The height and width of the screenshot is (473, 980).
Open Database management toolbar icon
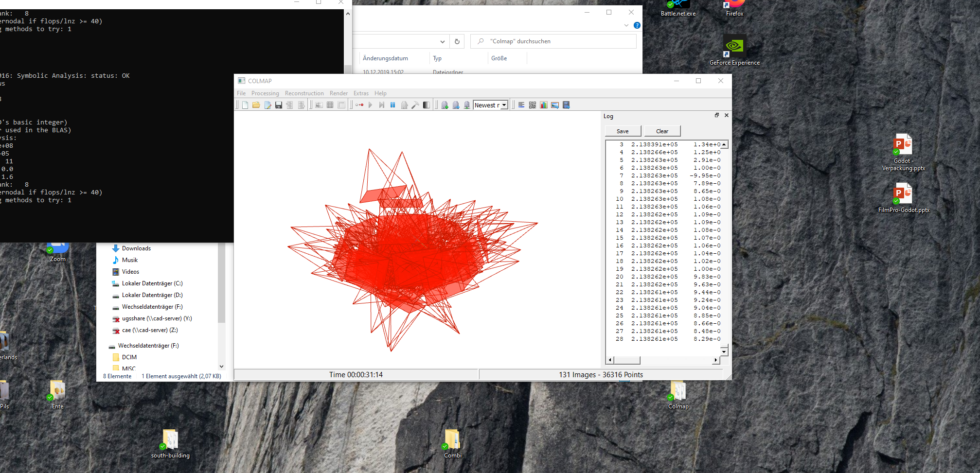[341, 105]
